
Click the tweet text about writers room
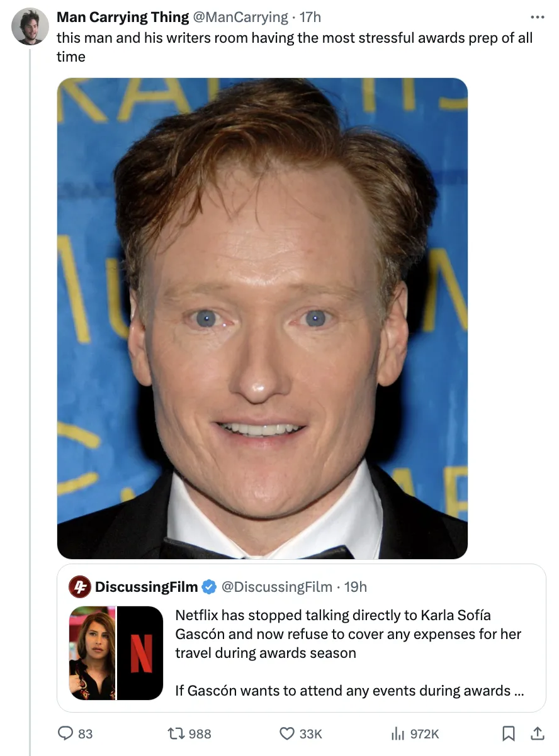point(295,47)
